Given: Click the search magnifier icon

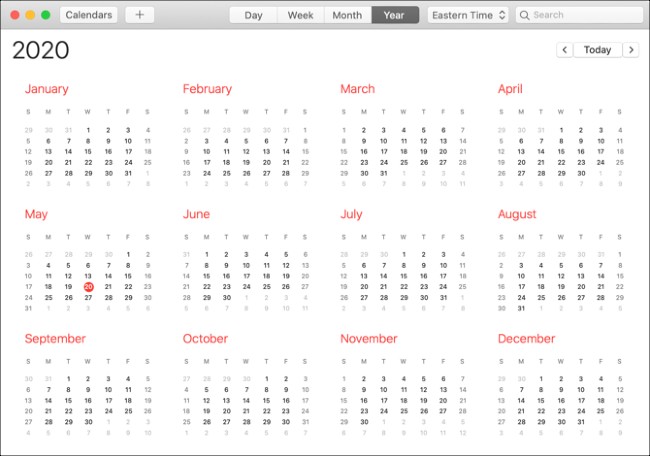Looking at the screenshot, I should [524, 15].
